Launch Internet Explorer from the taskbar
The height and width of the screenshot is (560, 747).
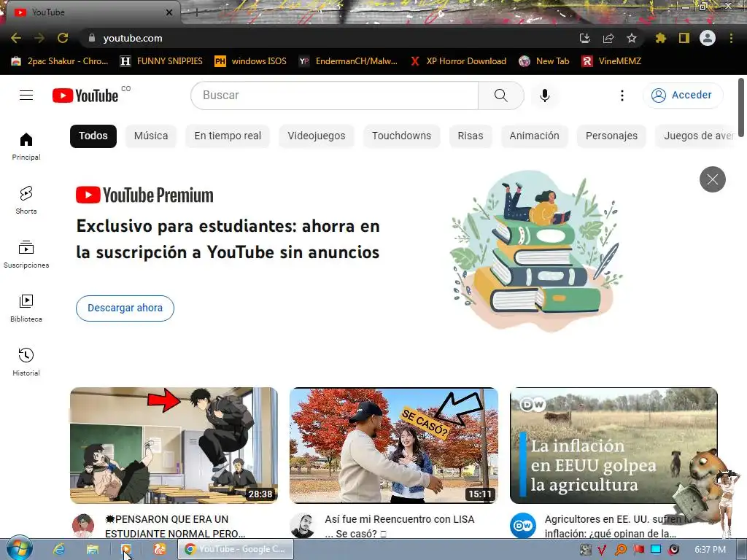(59, 550)
